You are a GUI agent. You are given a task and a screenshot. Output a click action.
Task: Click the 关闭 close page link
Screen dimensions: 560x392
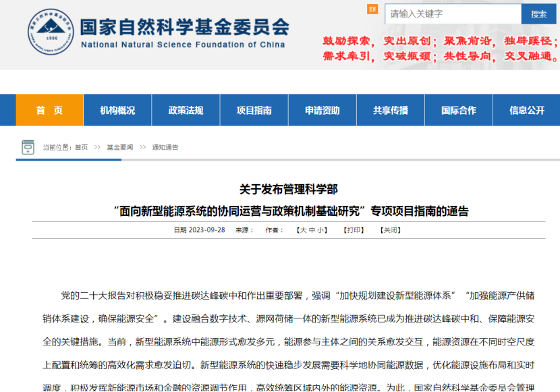pos(391,230)
